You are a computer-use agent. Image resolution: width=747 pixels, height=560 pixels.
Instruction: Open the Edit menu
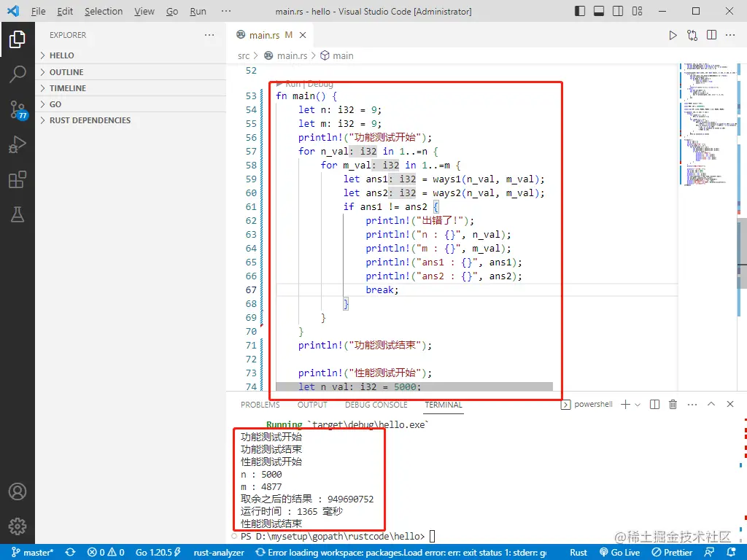(65, 11)
